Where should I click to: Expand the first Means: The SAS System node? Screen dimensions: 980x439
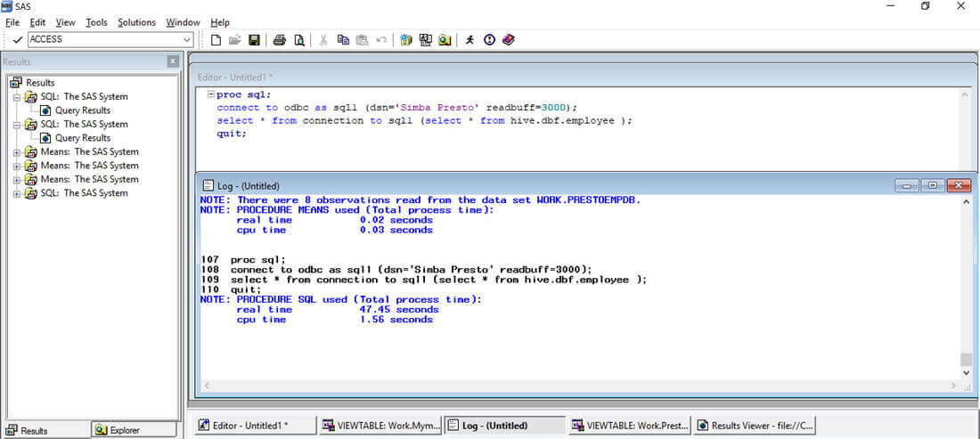pyautogui.click(x=16, y=151)
